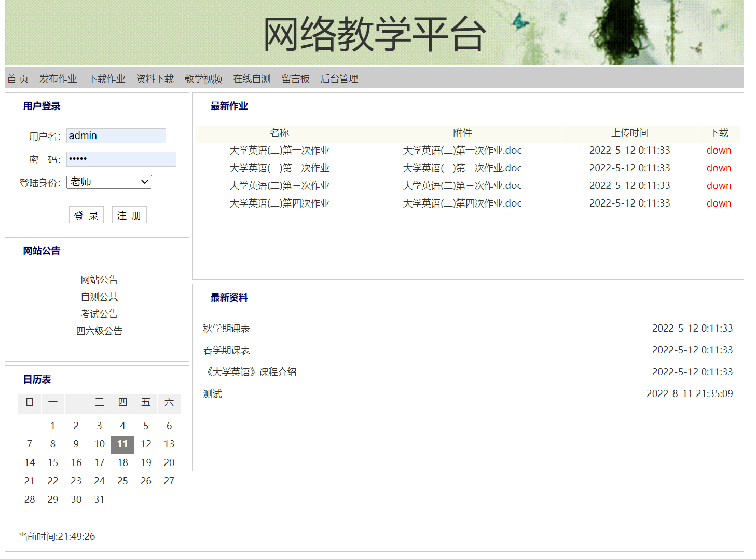This screenshot has width=756, height=559.
Task: Download 大学英语(二)第一次作业 via down link
Action: coord(719,150)
